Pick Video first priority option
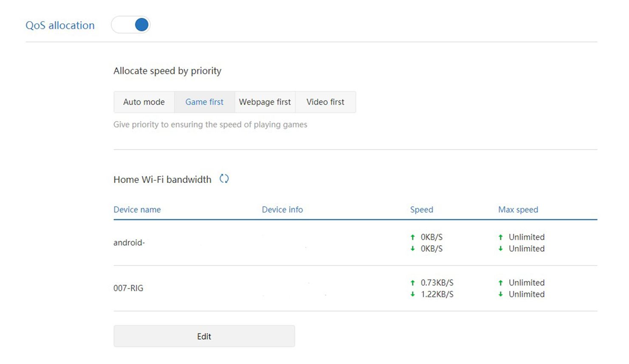 coord(325,102)
